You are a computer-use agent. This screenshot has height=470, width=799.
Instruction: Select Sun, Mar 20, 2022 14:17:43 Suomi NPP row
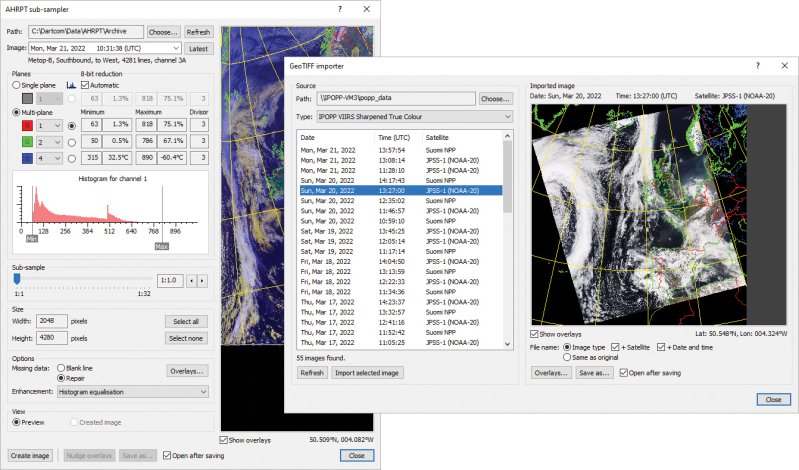pyautogui.click(x=401, y=180)
